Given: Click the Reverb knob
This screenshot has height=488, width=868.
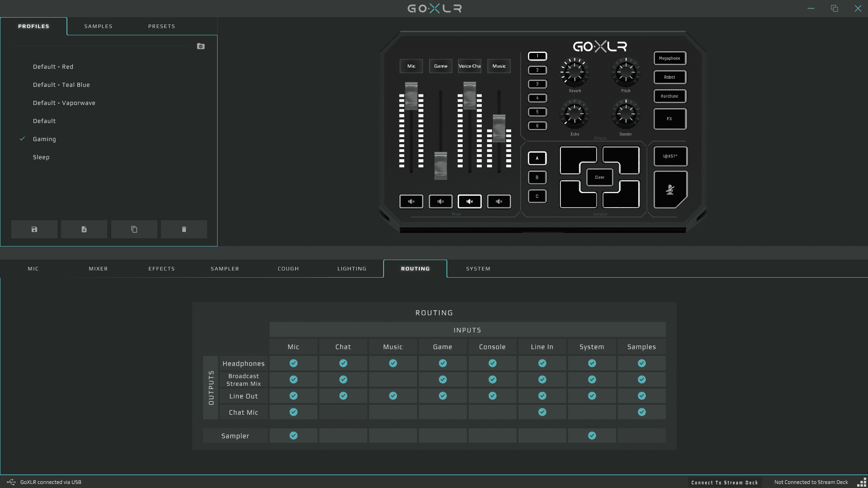Looking at the screenshot, I should 574,72.
